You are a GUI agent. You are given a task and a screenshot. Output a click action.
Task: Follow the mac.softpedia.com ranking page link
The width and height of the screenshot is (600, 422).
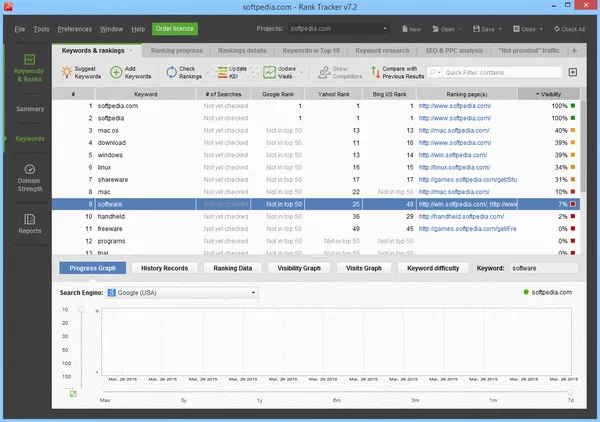[453, 130]
